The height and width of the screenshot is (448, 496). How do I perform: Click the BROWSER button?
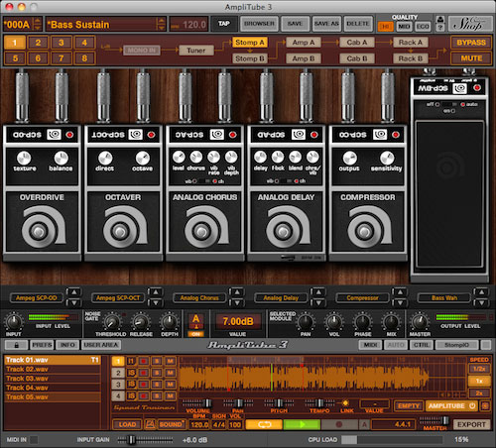(x=259, y=24)
